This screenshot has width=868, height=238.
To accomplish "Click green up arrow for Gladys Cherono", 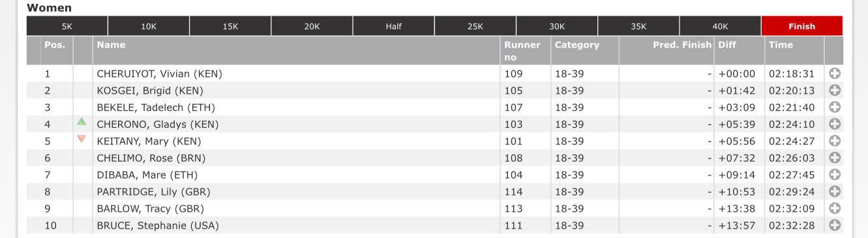I will pos(82,121).
